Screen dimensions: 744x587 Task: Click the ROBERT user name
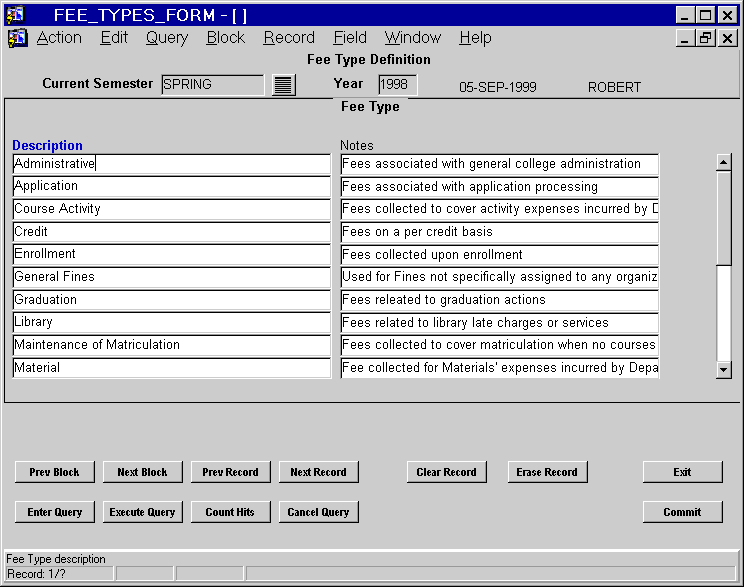[614, 87]
